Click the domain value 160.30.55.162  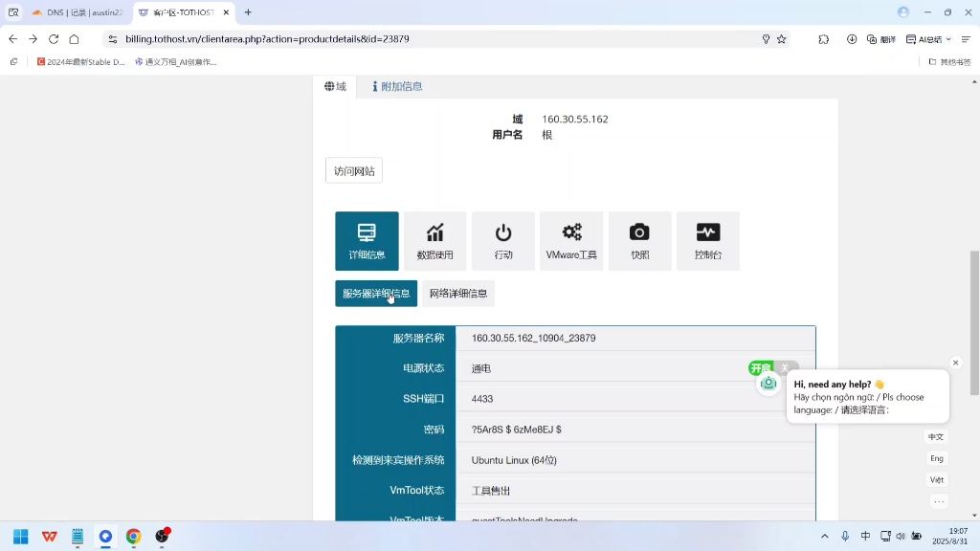click(x=574, y=120)
